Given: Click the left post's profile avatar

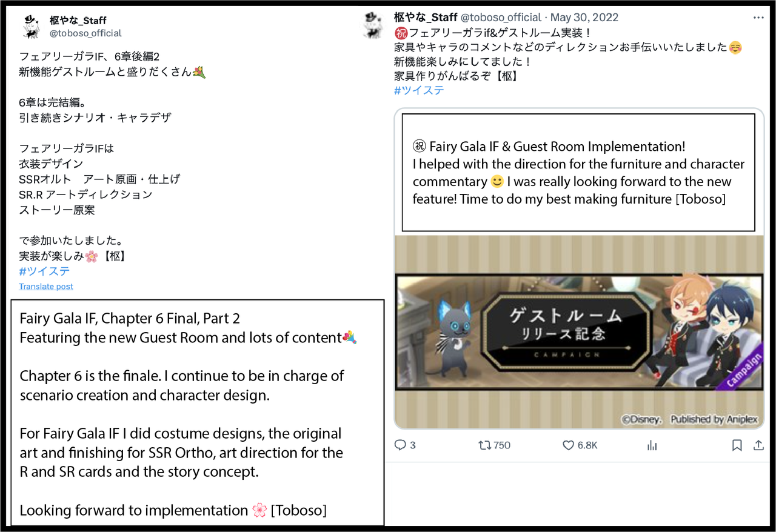Looking at the screenshot, I should click(31, 27).
